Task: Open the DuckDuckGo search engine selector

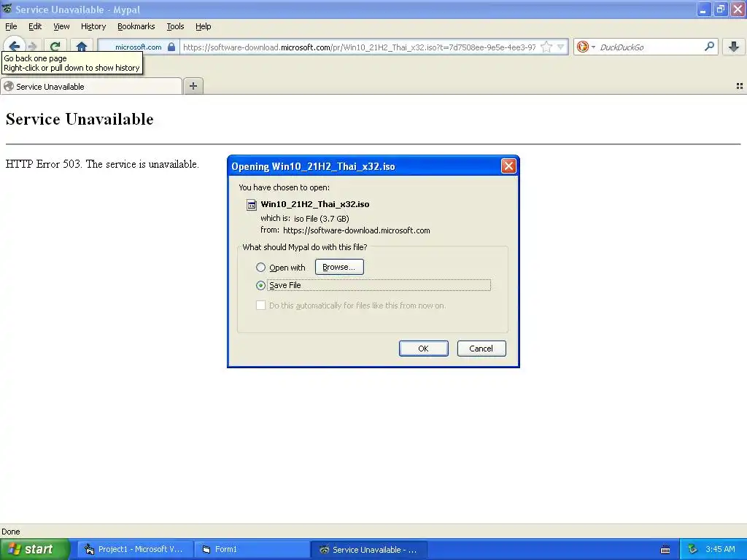Action: (x=586, y=47)
